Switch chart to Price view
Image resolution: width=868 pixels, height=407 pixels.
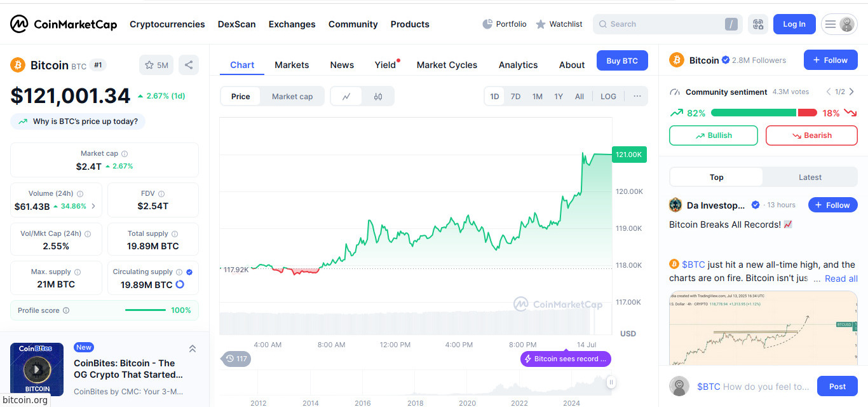(241, 97)
